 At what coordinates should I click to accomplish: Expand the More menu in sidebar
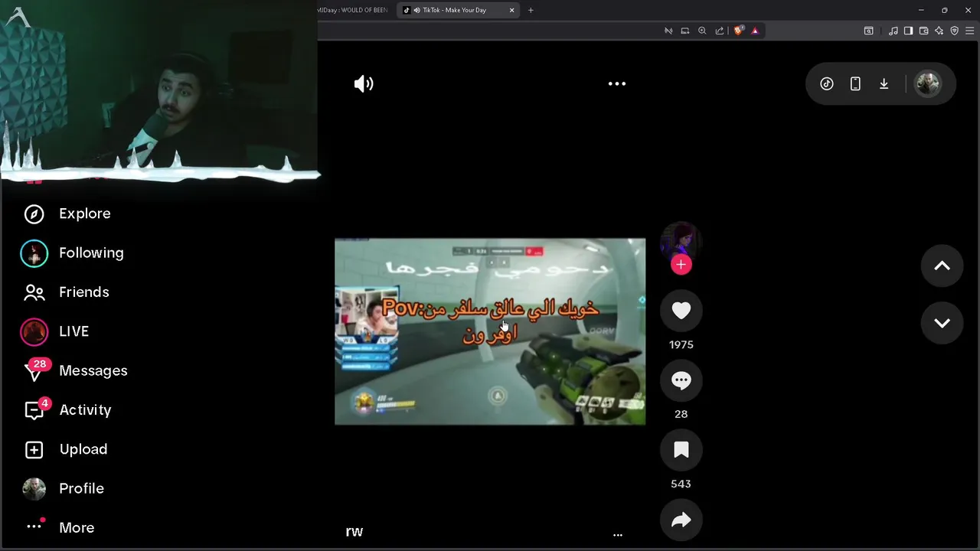tap(77, 528)
